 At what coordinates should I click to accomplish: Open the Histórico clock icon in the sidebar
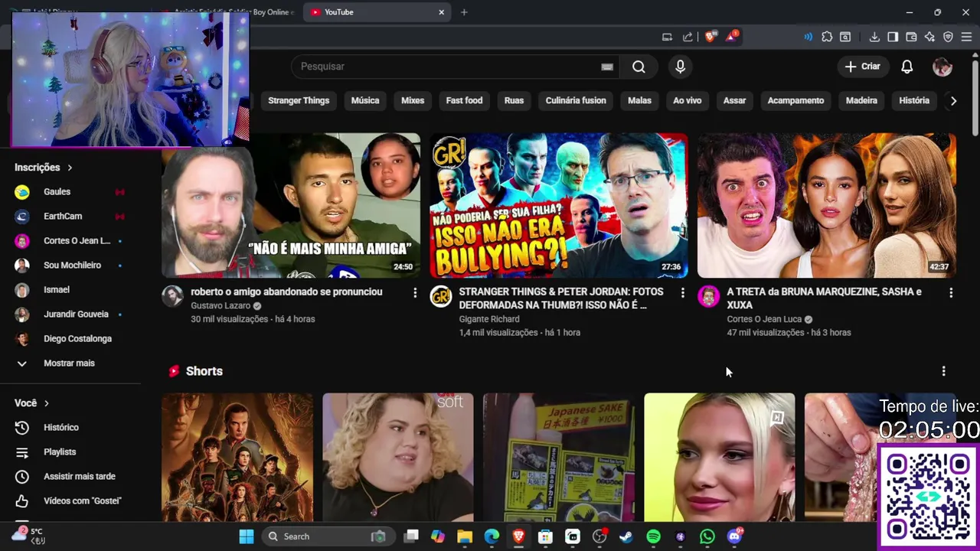point(22,428)
